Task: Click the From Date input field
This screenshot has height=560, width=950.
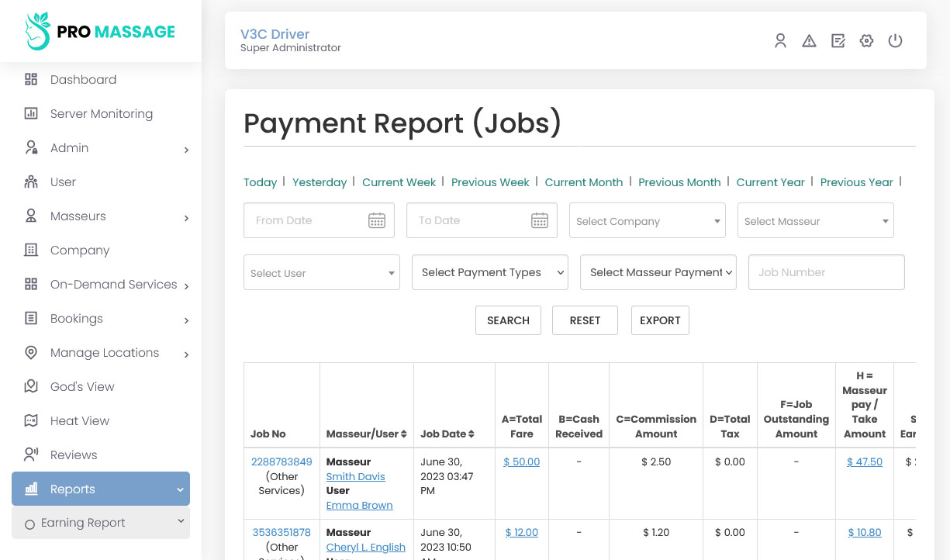Action: coord(319,220)
